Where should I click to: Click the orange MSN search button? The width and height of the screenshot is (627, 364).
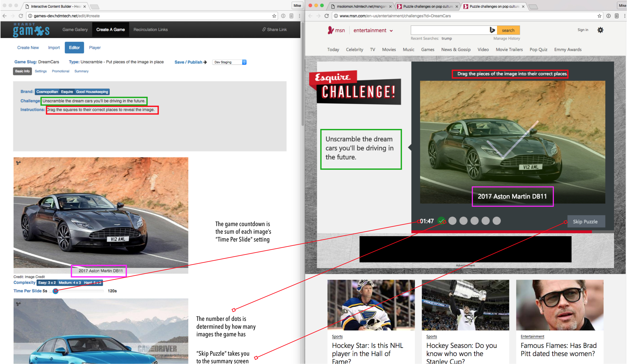pos(508,30)
